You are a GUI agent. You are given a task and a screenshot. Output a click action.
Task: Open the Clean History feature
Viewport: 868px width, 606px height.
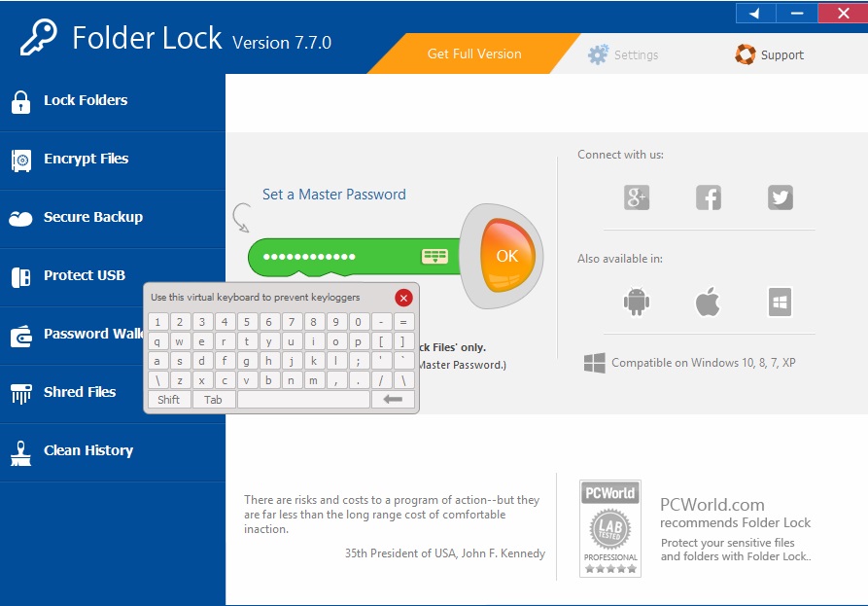pyautogui.click(x=88, y=450)
